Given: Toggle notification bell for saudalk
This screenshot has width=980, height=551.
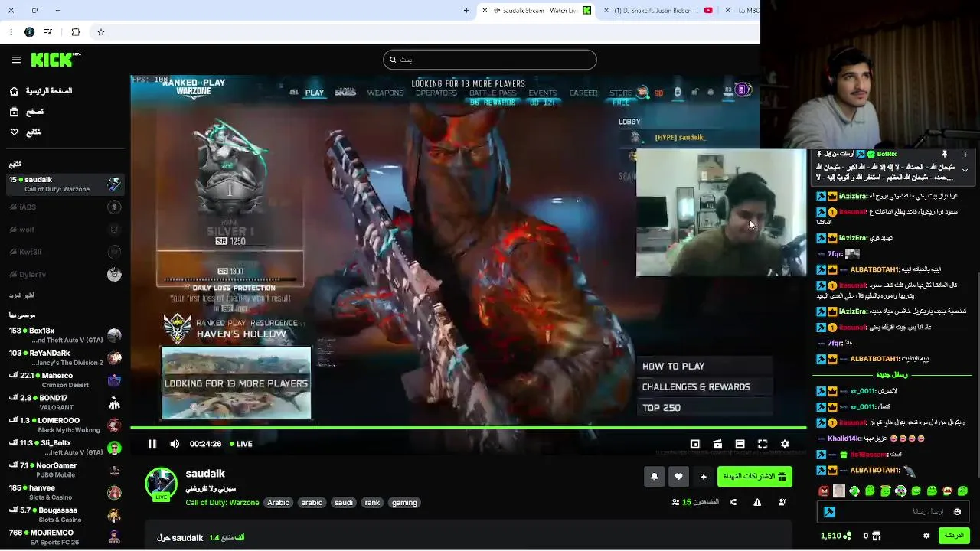Looking at the screenshot, I should click(x=654, y=477).
